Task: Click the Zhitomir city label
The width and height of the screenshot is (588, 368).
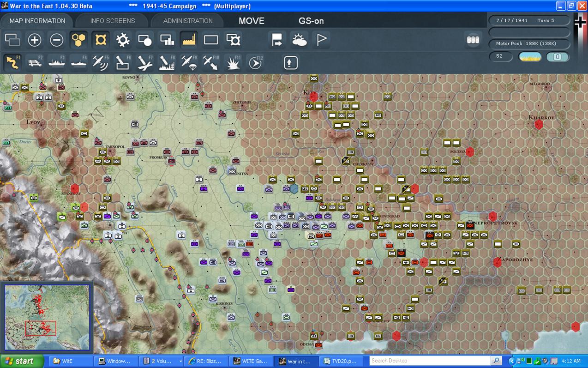Action: coord(242,102)
